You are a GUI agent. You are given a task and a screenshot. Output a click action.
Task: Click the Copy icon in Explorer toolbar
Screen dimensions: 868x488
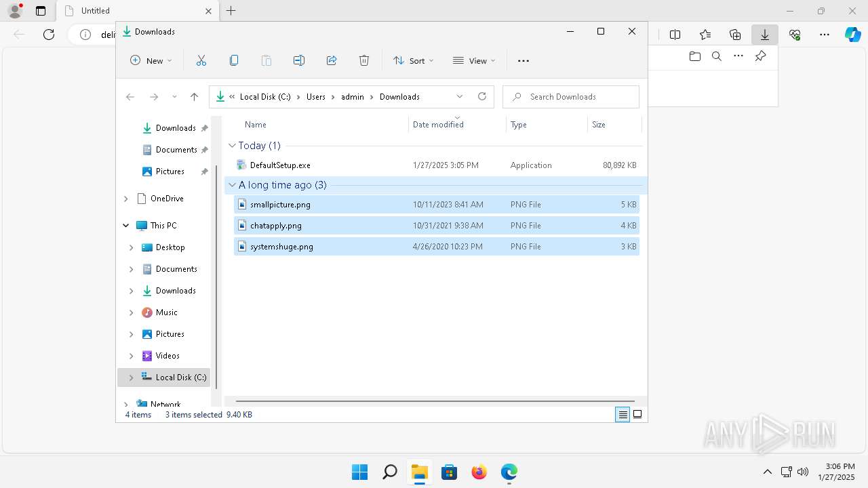click(x=234, y=60)
